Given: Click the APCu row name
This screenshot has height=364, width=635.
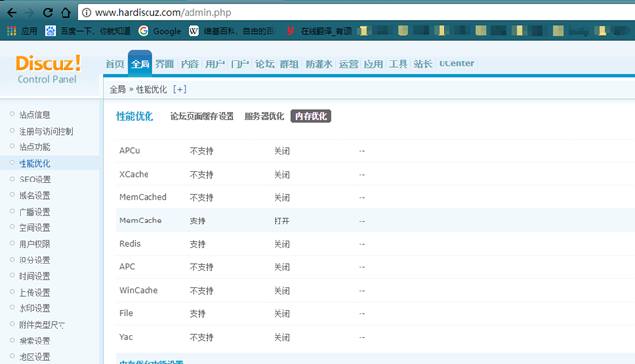Looking at the screenshot, I should pyautogui.click(x=130, y=151).
